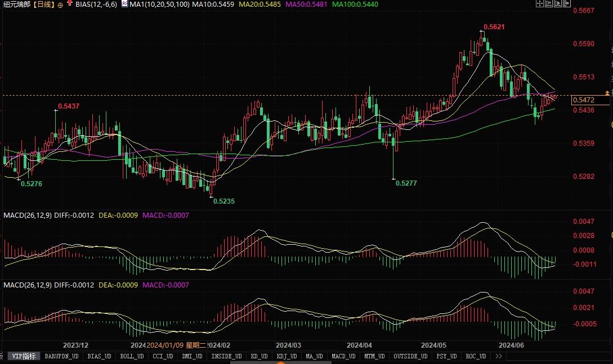This screenshot has height=364, width=613.
Task: Click the 2024/06 date axis label
Action: click(x=511, y=345)
